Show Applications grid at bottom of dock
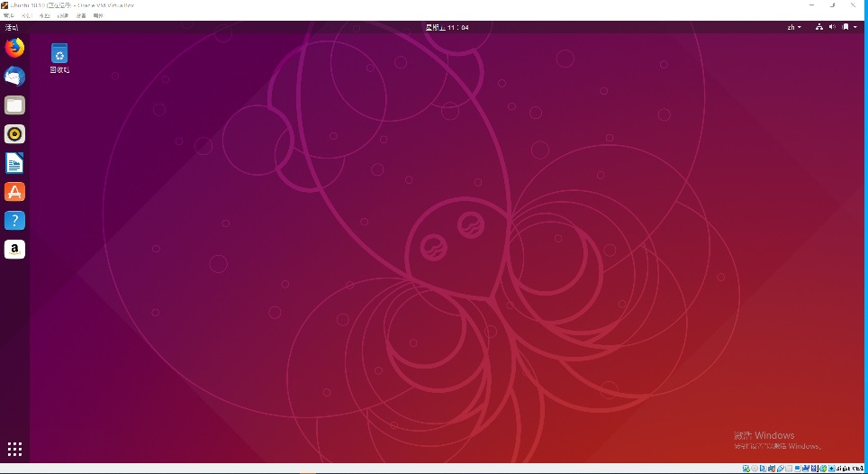Screen dimensions: 868x474 [15, 449]
